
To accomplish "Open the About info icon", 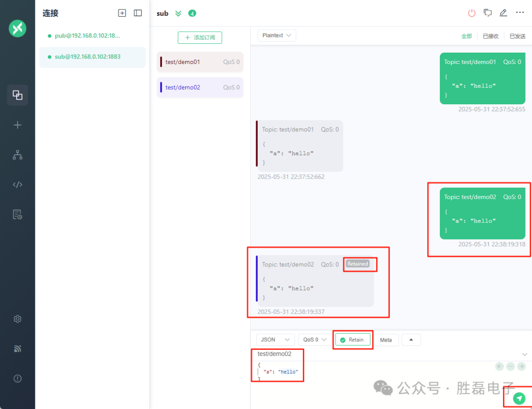I will [17, 378].
